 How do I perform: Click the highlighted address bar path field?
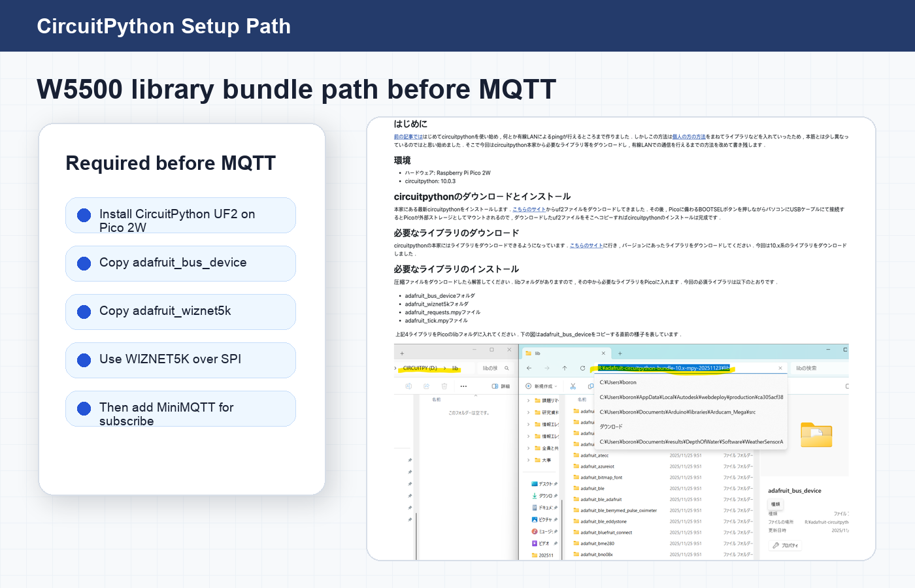663,368
